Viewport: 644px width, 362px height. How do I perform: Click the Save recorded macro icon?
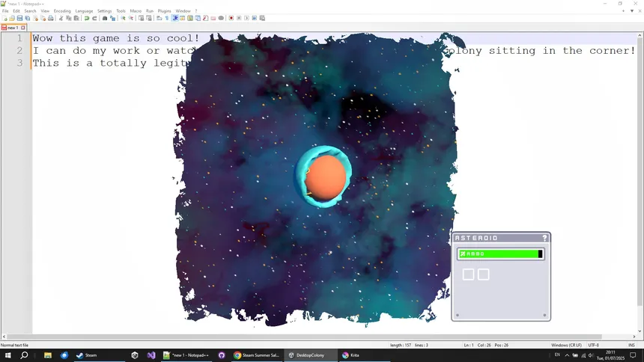pyautogui.click(x=255, y=18)
